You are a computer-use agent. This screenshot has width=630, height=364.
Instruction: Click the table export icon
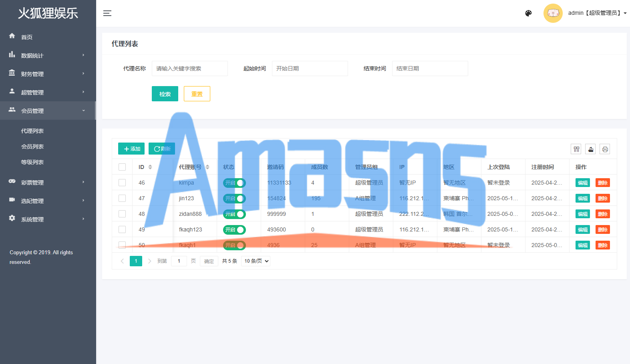pos(591,149)
